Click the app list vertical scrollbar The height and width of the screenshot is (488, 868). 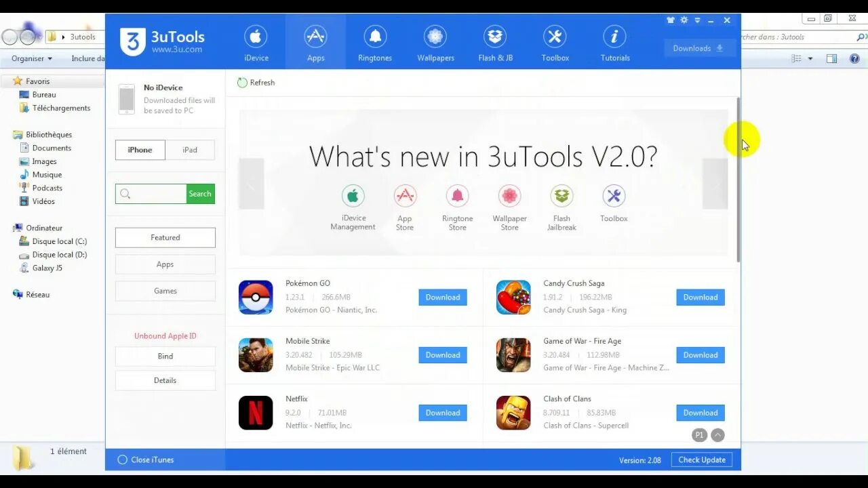click(x=738, y=180)
